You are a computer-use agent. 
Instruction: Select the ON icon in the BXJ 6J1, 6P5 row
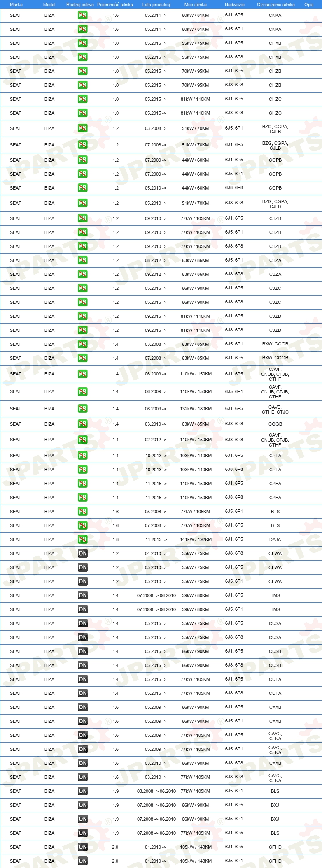82,805
